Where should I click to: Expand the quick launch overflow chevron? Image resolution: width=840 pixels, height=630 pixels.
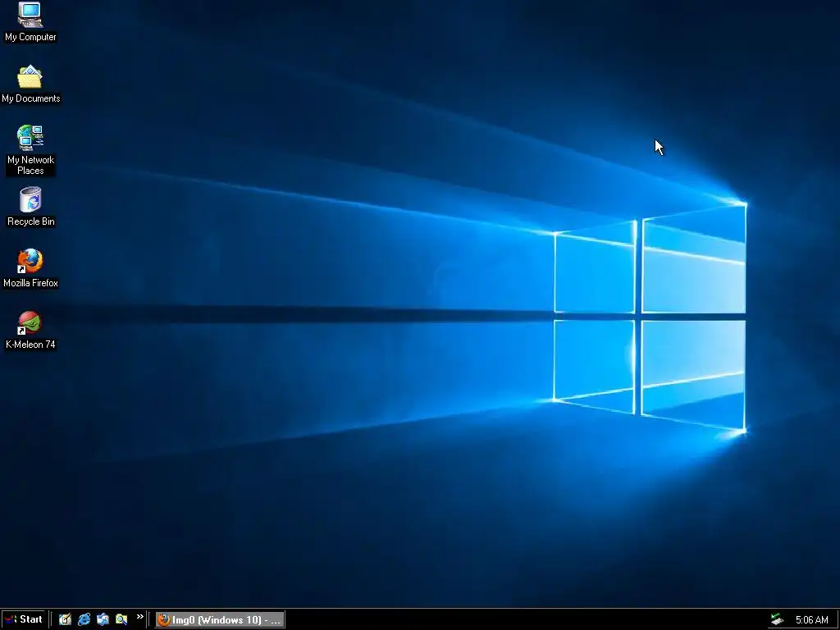tap(139, 617)
